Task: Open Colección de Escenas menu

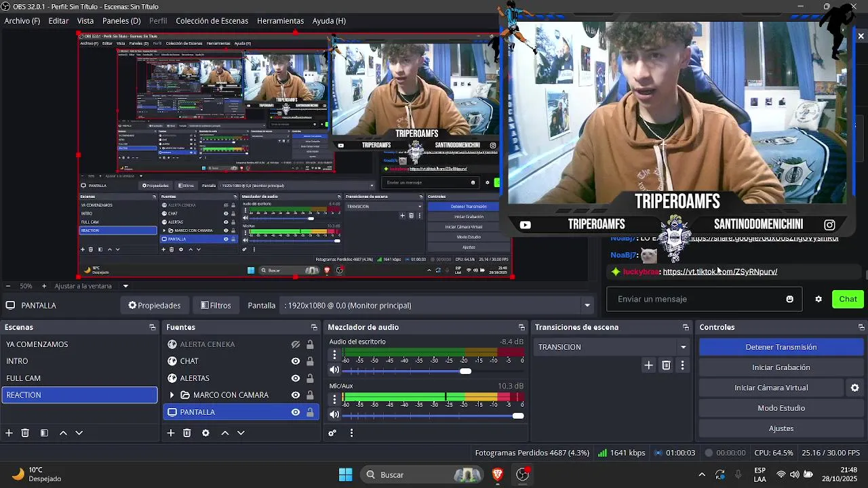Action: point(212,21)
